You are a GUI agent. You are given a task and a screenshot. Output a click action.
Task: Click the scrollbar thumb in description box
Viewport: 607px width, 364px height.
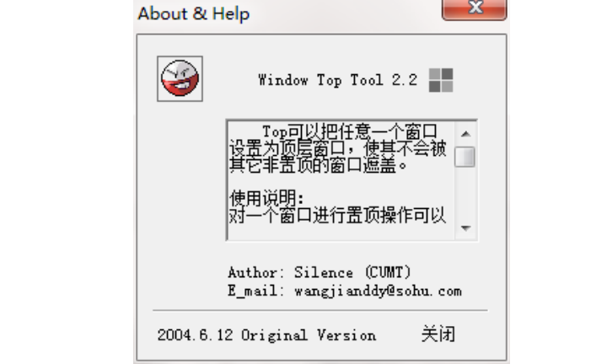[x=465, y=157]
